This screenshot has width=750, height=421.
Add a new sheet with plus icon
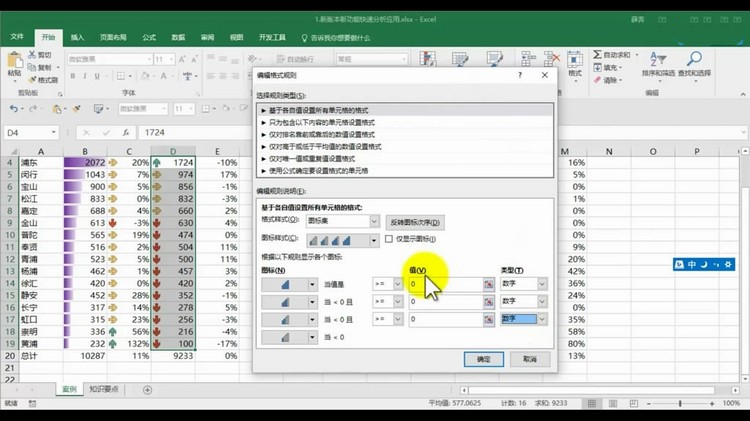click(147, 390)
